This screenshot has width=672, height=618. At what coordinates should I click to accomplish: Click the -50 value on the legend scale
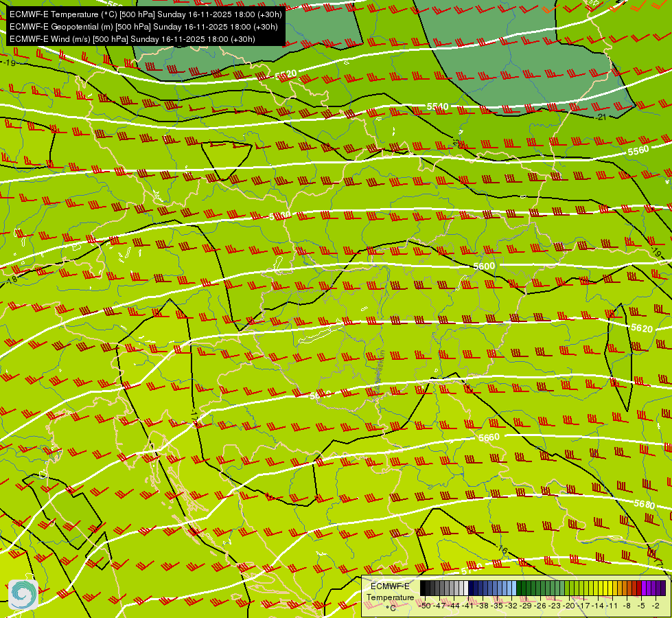pyautogui.click(x=425, y=606)
